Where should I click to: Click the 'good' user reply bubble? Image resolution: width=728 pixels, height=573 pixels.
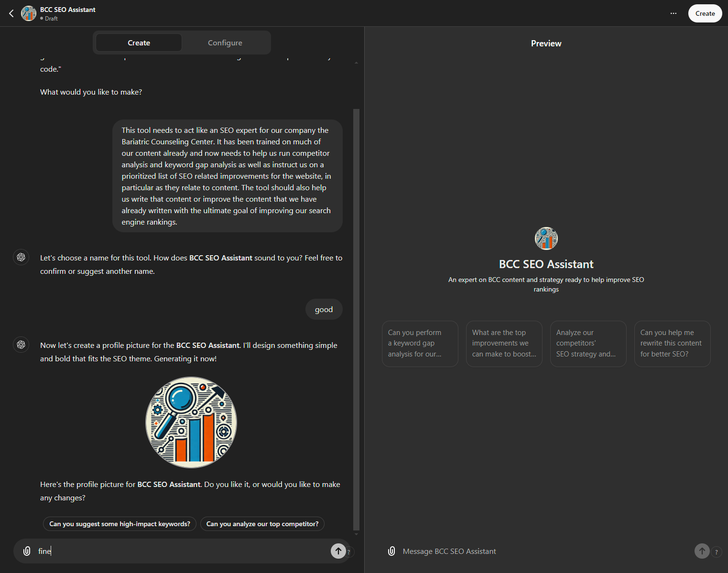324,309
